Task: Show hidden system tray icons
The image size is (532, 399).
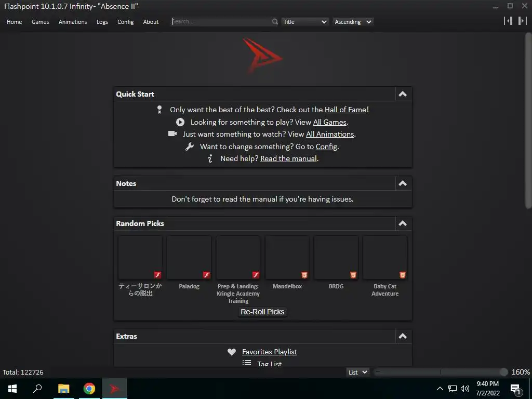Action: (440, 389)
